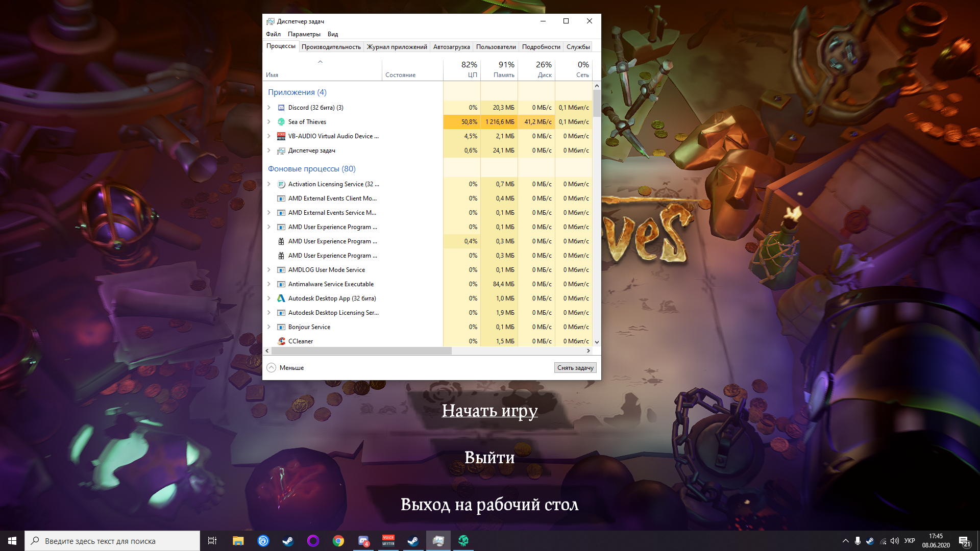Open the Windows Start menu
This screenshot has height=551, width=980.
12,541
